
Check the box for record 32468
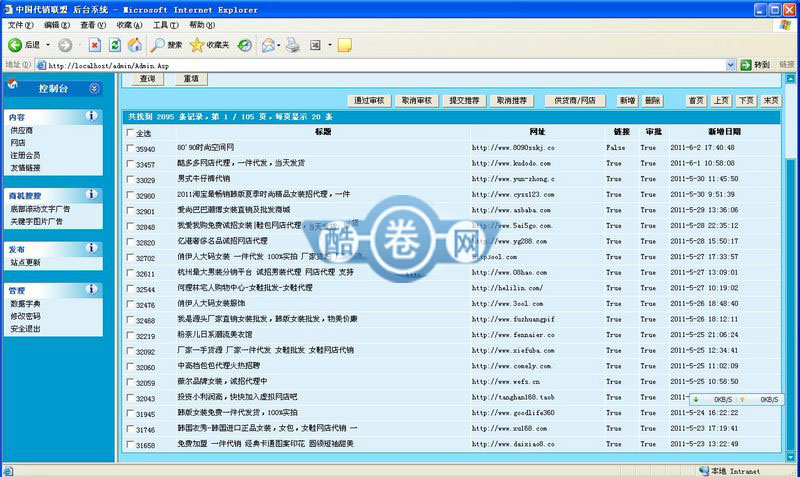[130, 320]
